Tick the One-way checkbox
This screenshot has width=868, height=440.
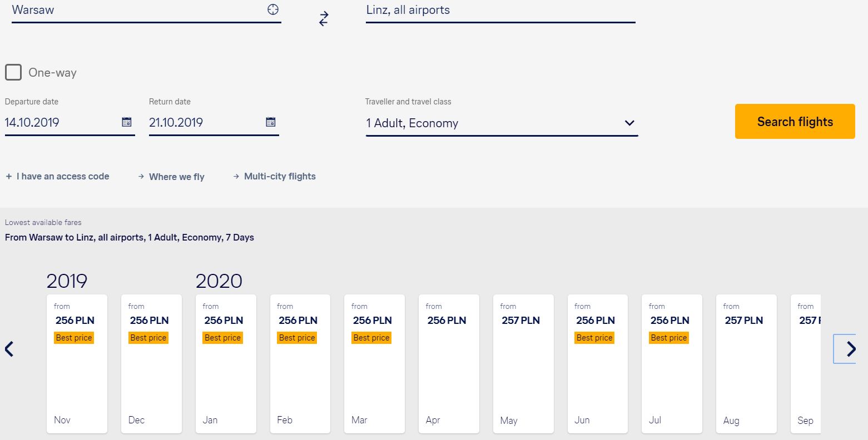tap(13, 72)
